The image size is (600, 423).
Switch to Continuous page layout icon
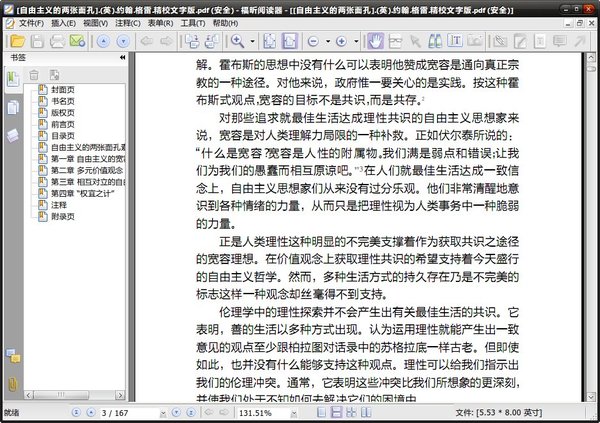pos(336,412)
